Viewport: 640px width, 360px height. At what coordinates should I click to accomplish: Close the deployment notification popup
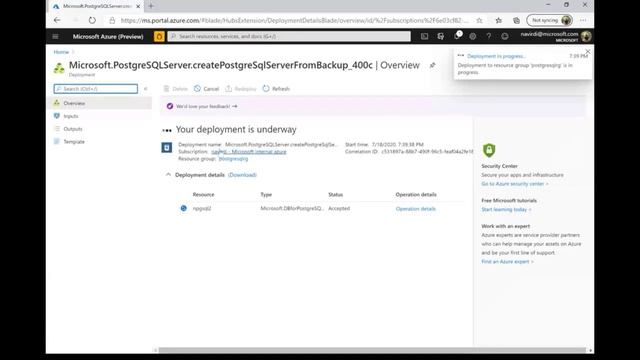[588, 51]
